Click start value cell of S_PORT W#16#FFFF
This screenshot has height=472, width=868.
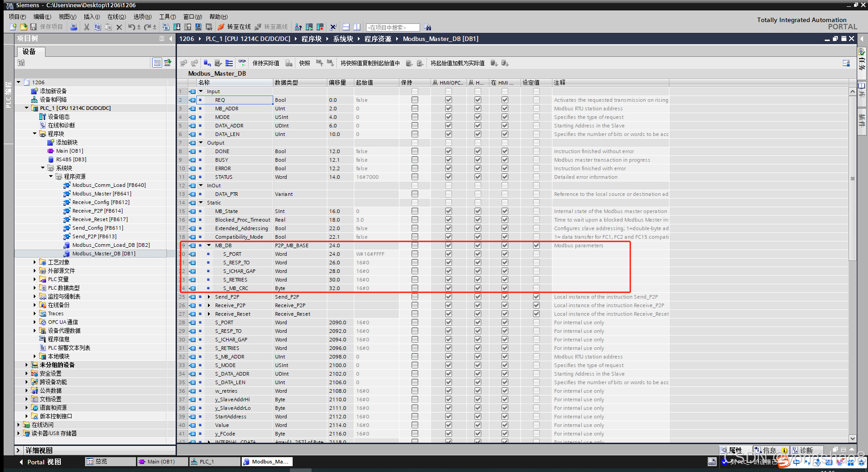(x=376, y=254)
